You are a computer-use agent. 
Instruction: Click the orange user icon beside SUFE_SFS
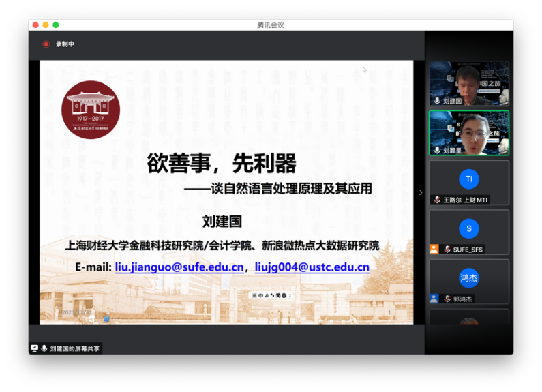tap(434, 250)
